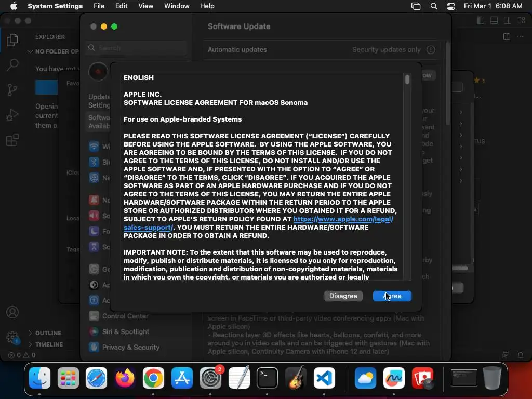Click the Stage Manager menu bar icon
Screen dimensions: 532x399
(416, 6)
